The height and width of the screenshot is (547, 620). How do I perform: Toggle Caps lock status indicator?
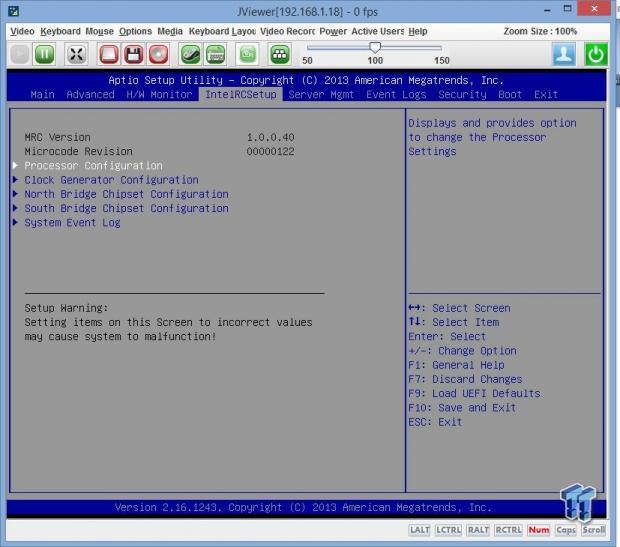pyautogui.click(x=565, y=530)
